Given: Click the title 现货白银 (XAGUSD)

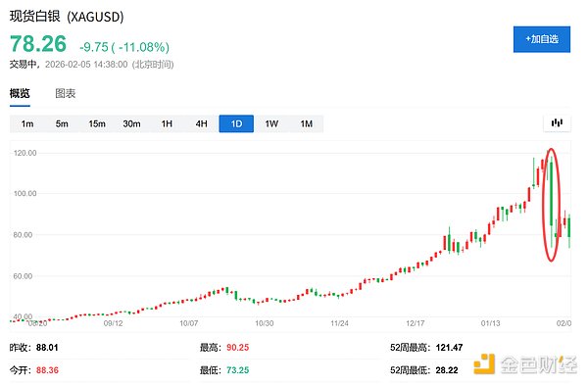Looking at the screenshot, I should tap(67, 17).
